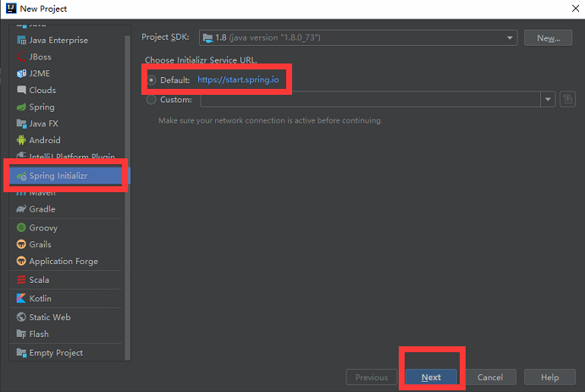
Task: Expand the Custom URL history dropdown arrow
Action: (x=548, y=100)
